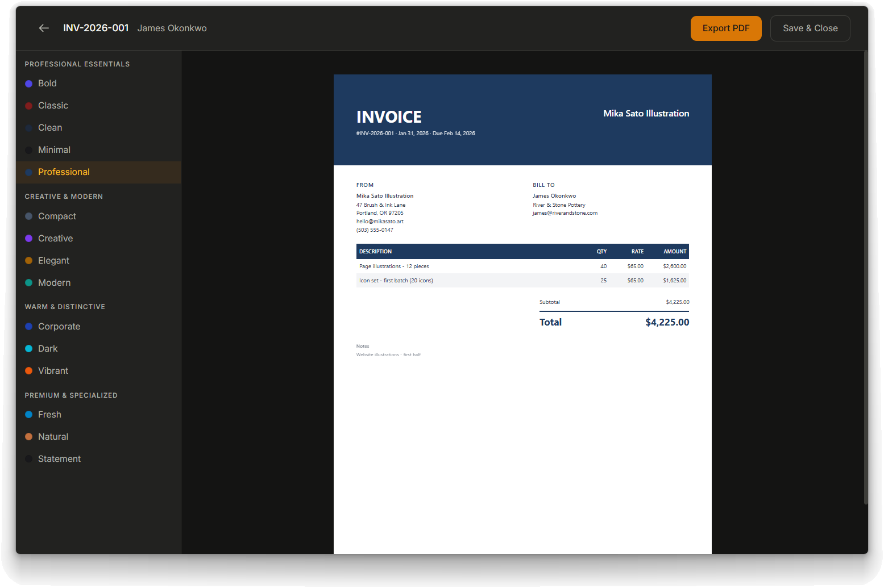Choose the Corporate template
884x588 pixels.
59,327
